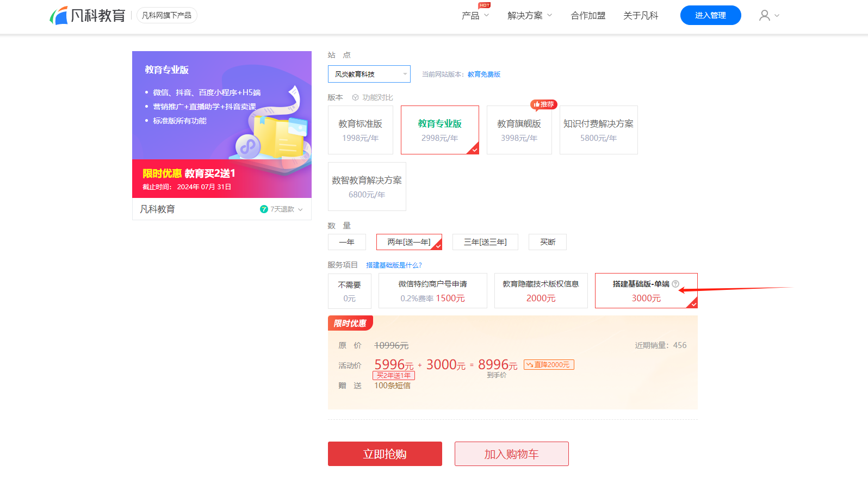Screen dimensions: 868x478
Task: Expand the 7天退款 chevron
Action: [x=300, y=209]
